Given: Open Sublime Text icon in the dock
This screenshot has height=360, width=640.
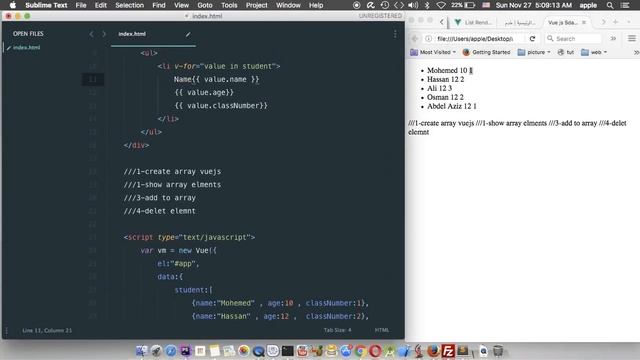Looking at the screenshot, I should coord(462,350).
